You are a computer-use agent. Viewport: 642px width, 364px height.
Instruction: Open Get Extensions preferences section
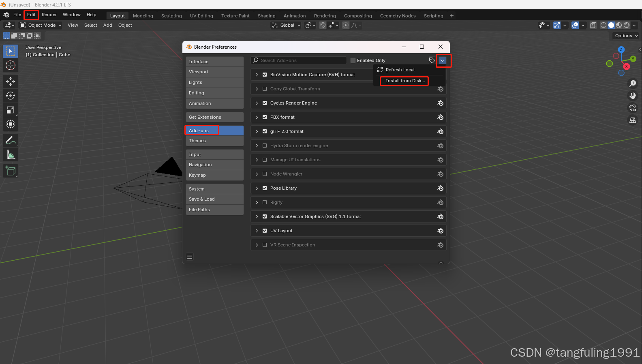point(215,117)
